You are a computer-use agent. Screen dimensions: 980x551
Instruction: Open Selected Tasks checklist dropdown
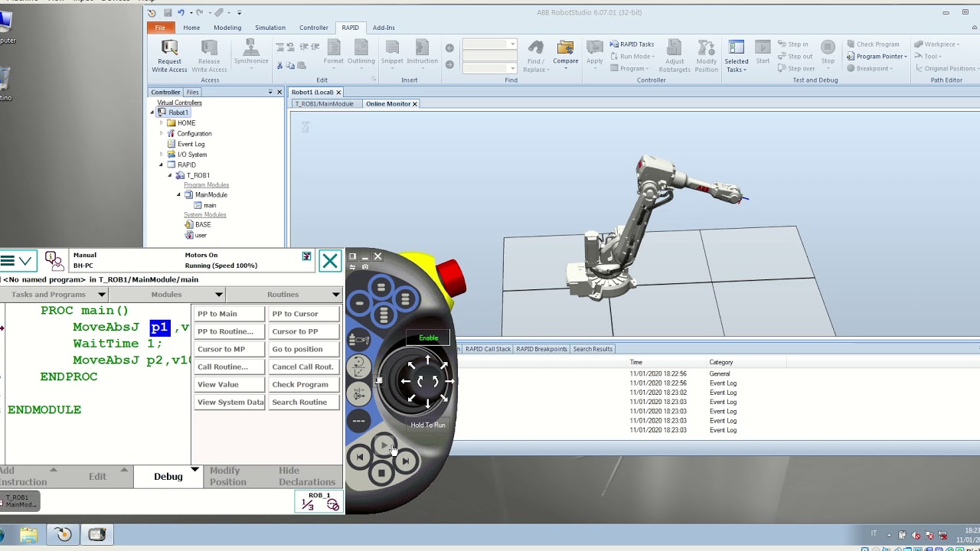coord(736,57)
